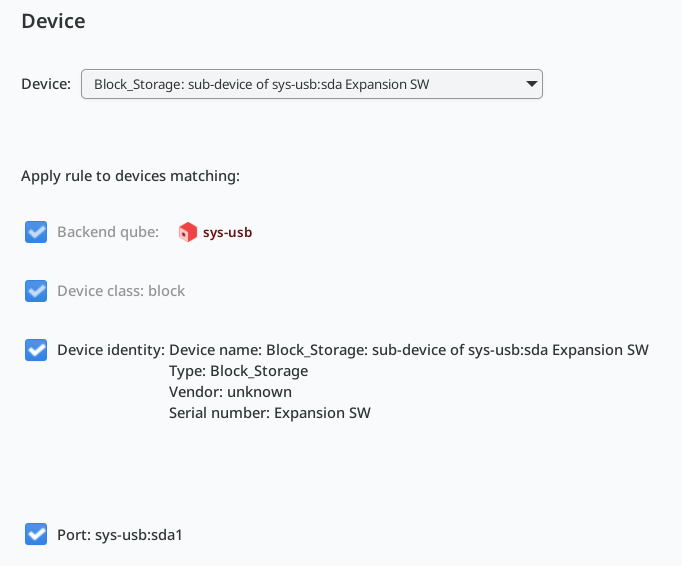This screenshot has width=682, height=566.
Task: Uncheck the Device identity checkbox
Action: tap(36, 350)
